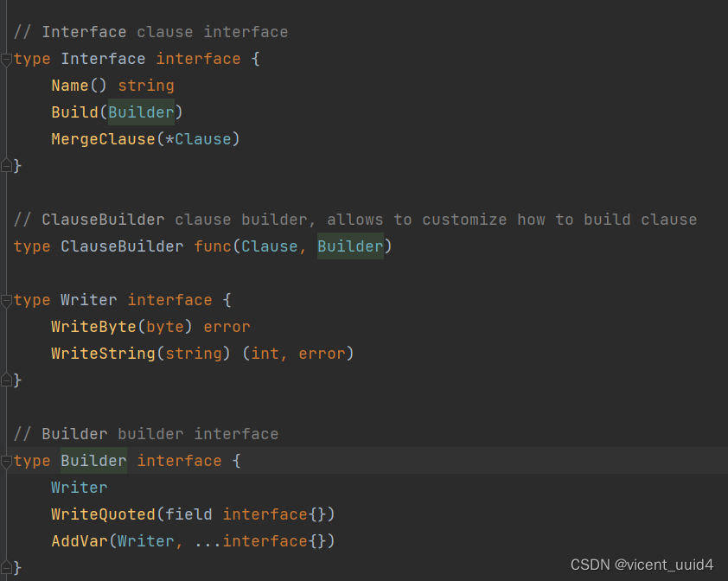This screenshot has height=581, width=728.
Task: Click comment '// Interface clause interface'
Action: 151,32
